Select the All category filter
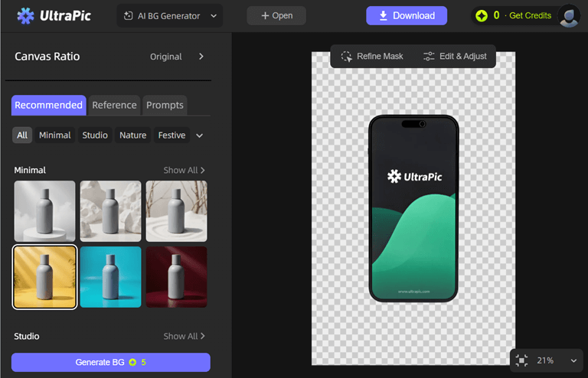 click(x=22, y=135)
